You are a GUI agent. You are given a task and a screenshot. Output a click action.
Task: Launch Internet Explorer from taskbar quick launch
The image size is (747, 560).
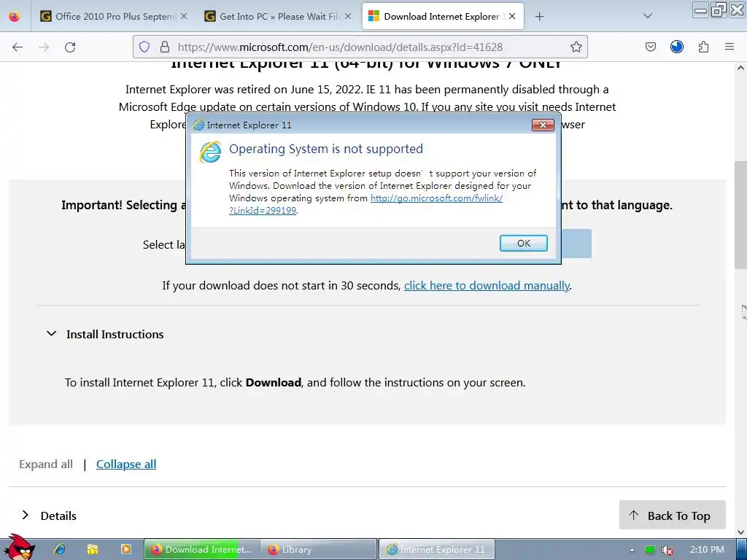tap(59, 550)
